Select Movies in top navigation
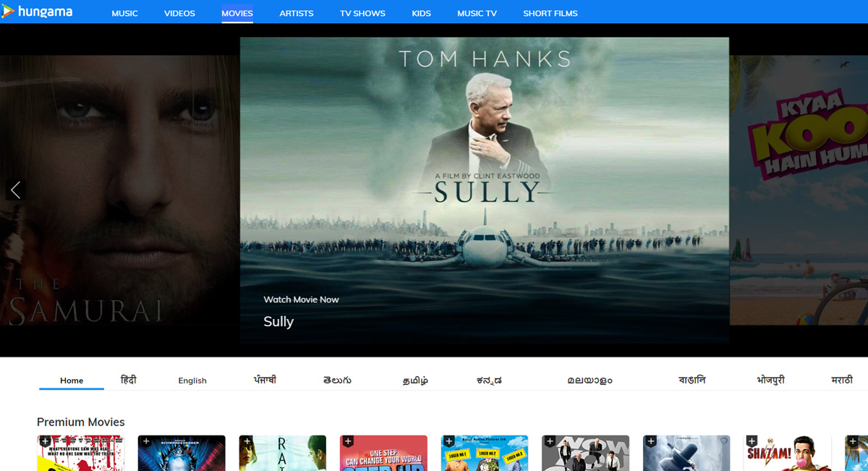 click(x=237, y=13)
